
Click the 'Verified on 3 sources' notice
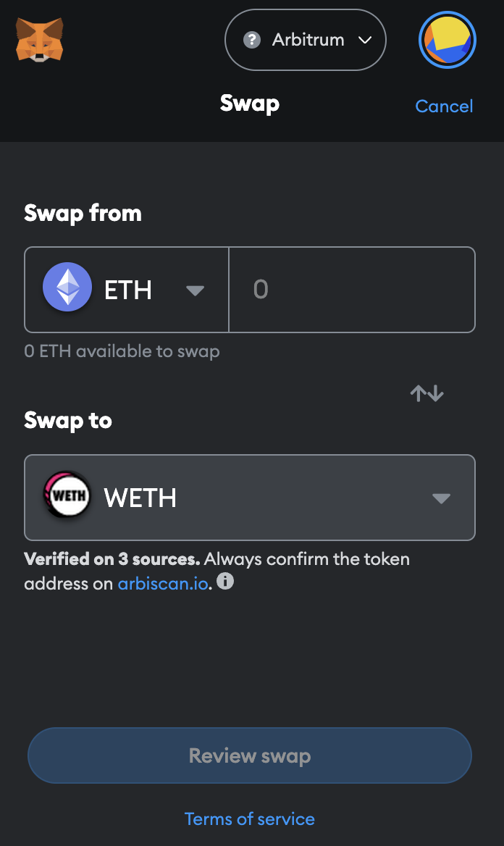click(112, 559)
